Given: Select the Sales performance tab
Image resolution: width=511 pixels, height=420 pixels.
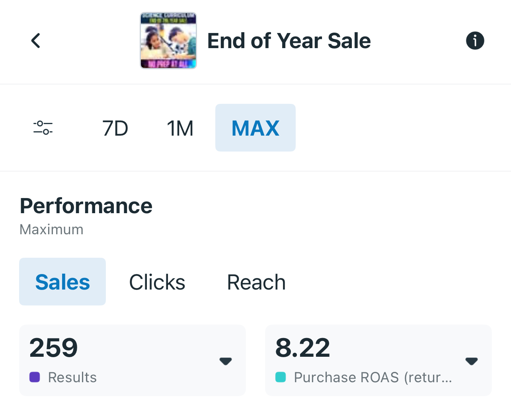Looking at the screenshot, I should point(62,282).
